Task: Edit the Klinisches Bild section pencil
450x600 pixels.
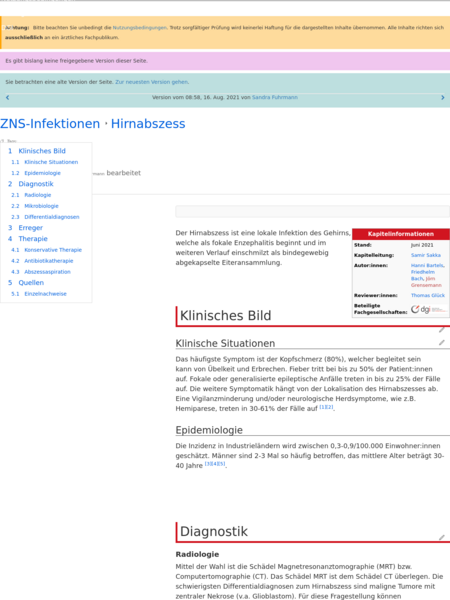Action: [442, 329]
